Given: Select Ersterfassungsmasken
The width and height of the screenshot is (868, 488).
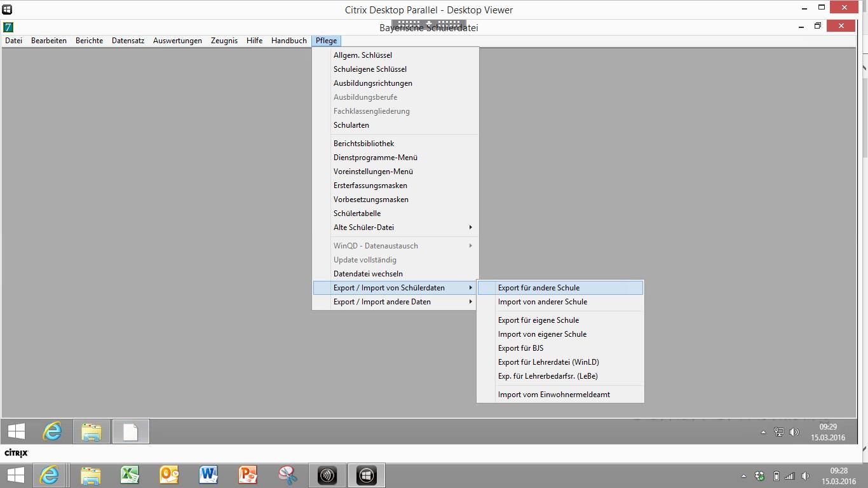Looking at the screenshot, I should (x=395, y=186).
